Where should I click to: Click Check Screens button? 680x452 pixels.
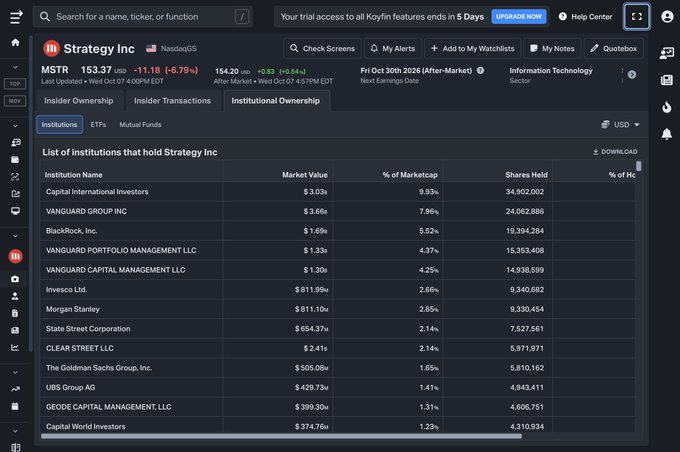coord(322,49)
